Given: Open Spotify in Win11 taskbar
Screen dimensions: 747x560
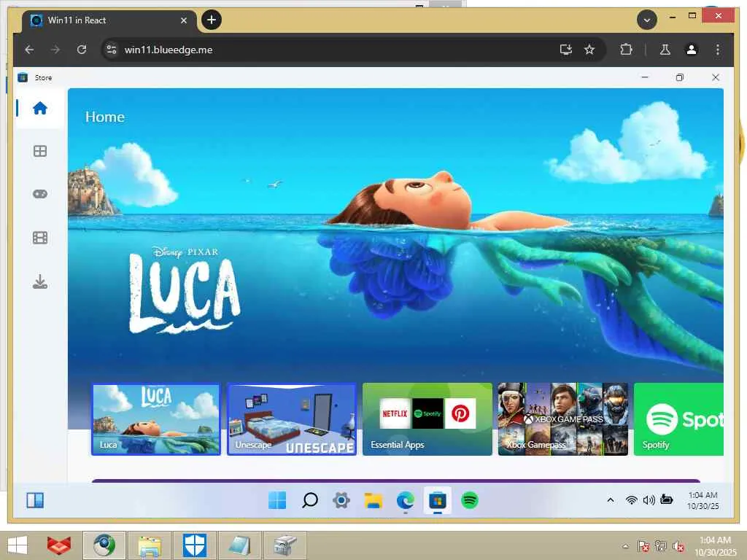Looking at the screenshot, I should point(469,500).
